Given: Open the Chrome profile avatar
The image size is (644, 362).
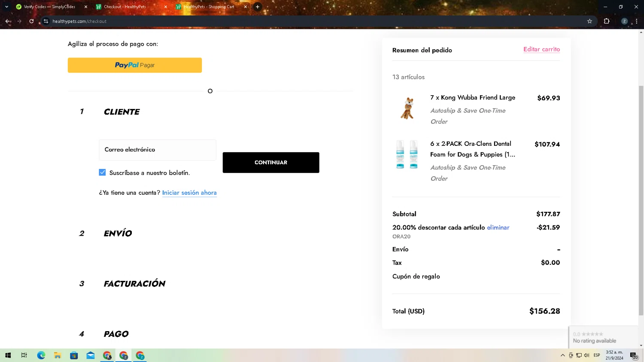Looking at the screenshot, I should (x=624, y=21).
